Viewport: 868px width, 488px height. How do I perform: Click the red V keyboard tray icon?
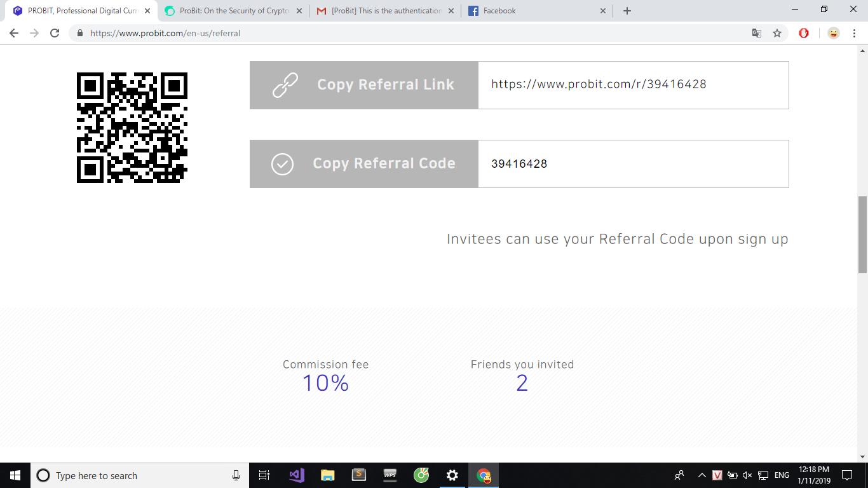point(717,475)
